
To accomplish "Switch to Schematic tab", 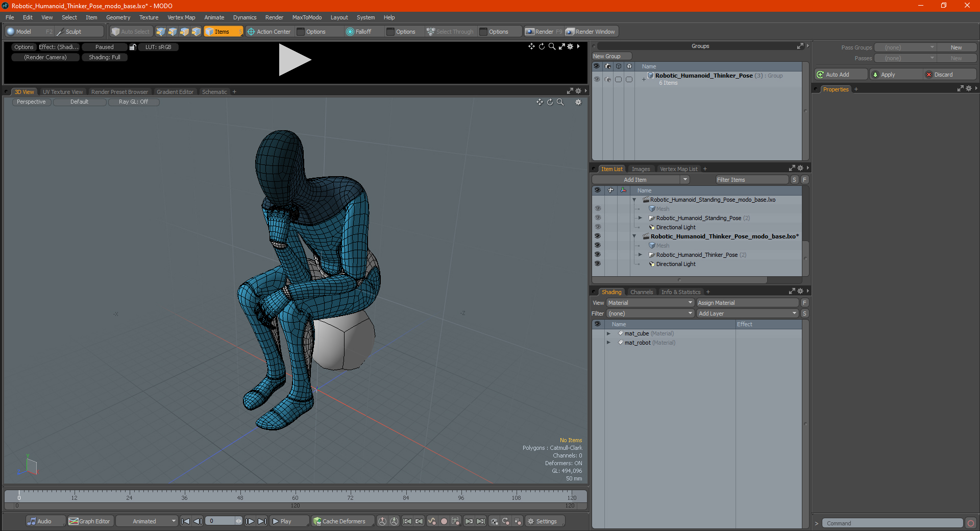I will click(x=214, y=92).
